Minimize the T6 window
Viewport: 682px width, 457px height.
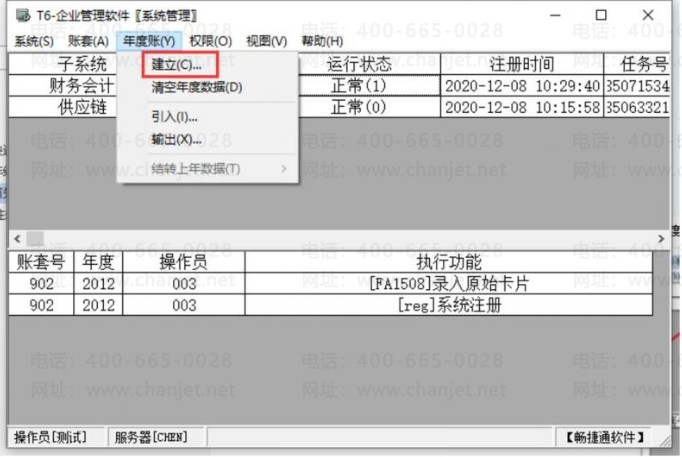pyautogui.click(x=555, y=15)
